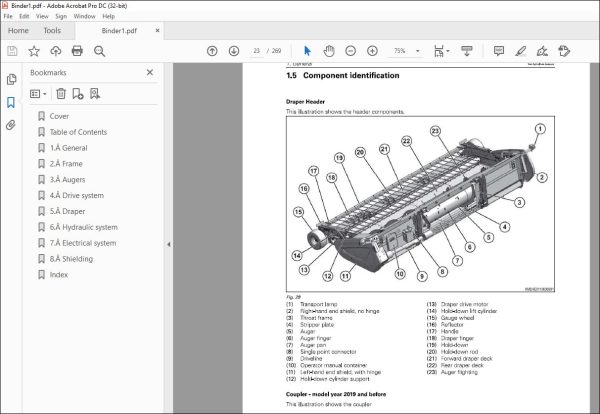Open the 4. Drive system bookmark
Image resolution: width=600 pixels, height=414 pixels.
[x=77, y=196]
